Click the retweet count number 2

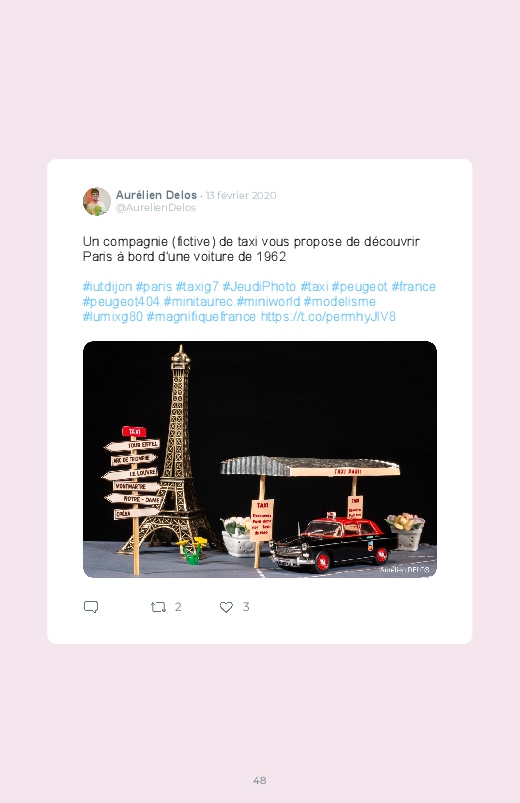click(178, 607)
